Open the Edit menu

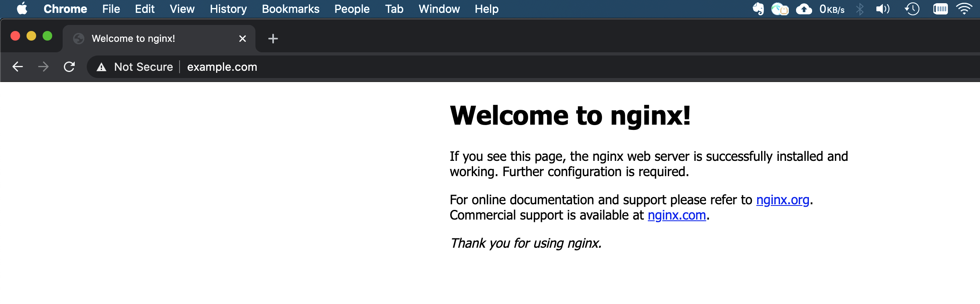click(145, 9)
